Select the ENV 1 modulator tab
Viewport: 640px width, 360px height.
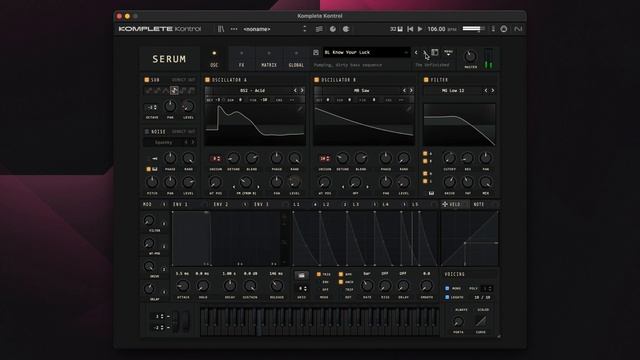pyautogui.click(x=181, y=204)
